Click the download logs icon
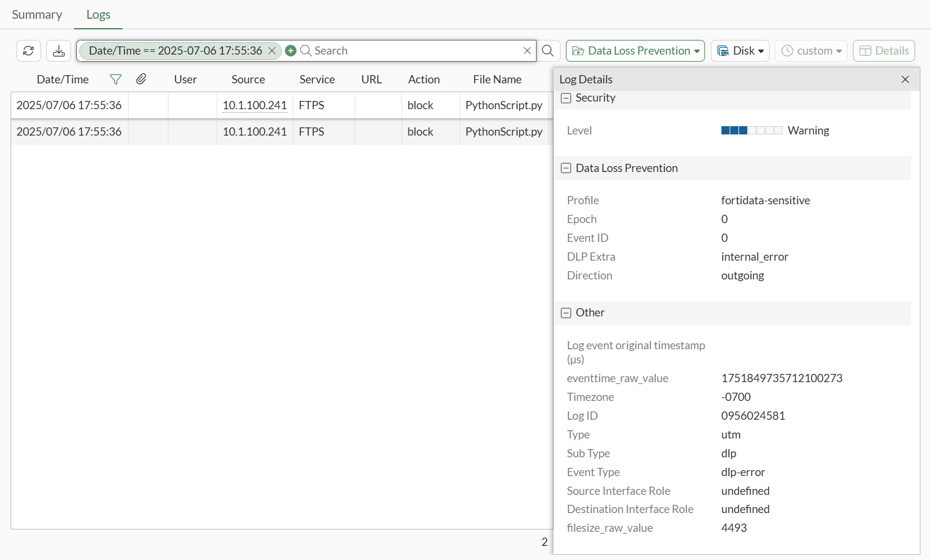Screen dimensions: 931x560 (x=59, y=51)
